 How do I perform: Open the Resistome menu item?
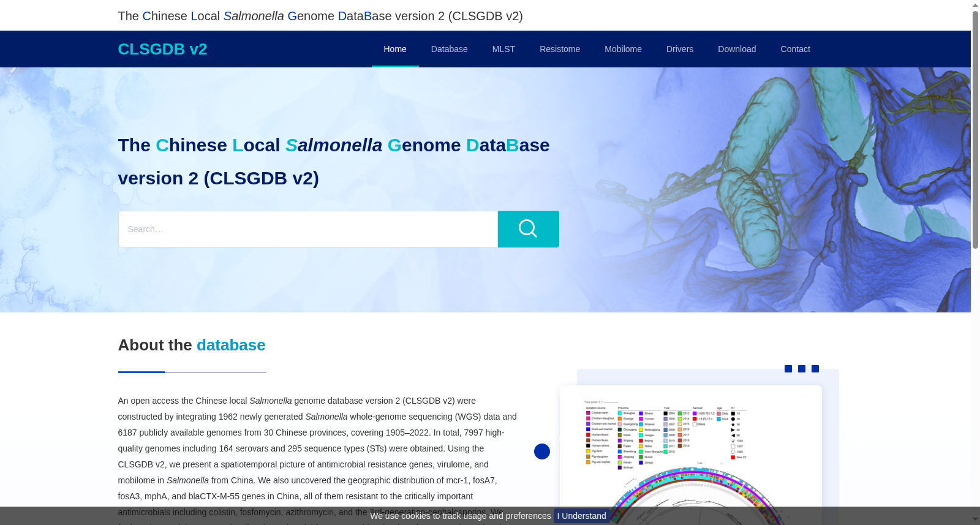[x=560, y=49]
